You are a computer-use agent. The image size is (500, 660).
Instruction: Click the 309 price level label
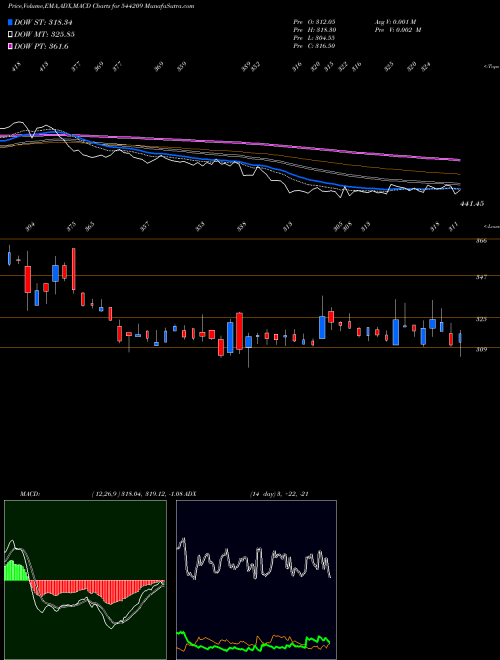point(482,349)
